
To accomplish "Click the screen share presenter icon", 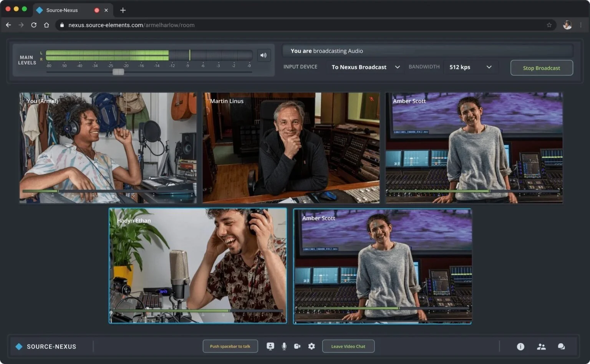I will pos(270,346).
